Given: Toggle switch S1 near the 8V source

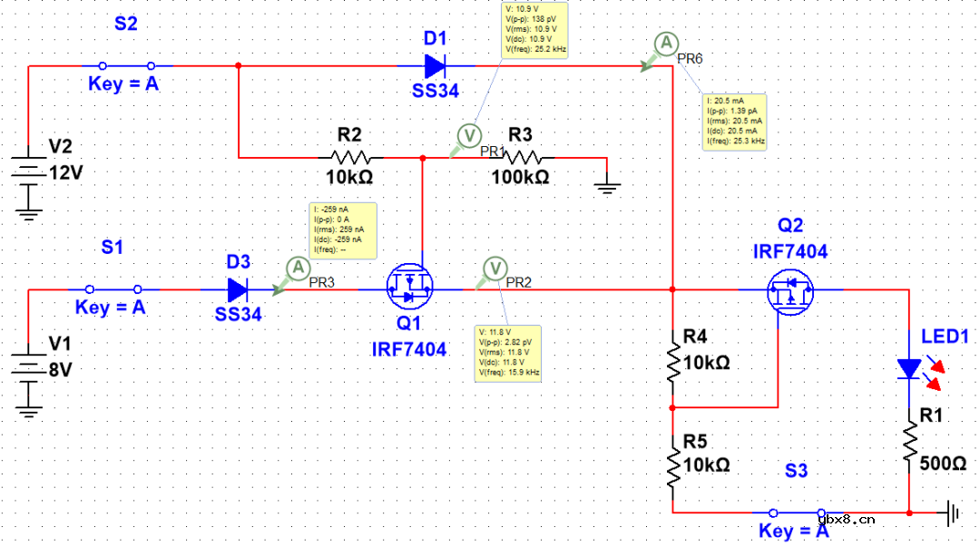Looking at the screenshot, I should point(113,290).
